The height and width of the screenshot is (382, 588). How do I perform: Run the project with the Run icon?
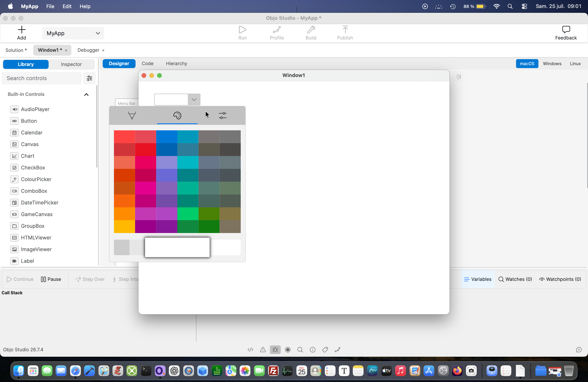click(242, 30)
